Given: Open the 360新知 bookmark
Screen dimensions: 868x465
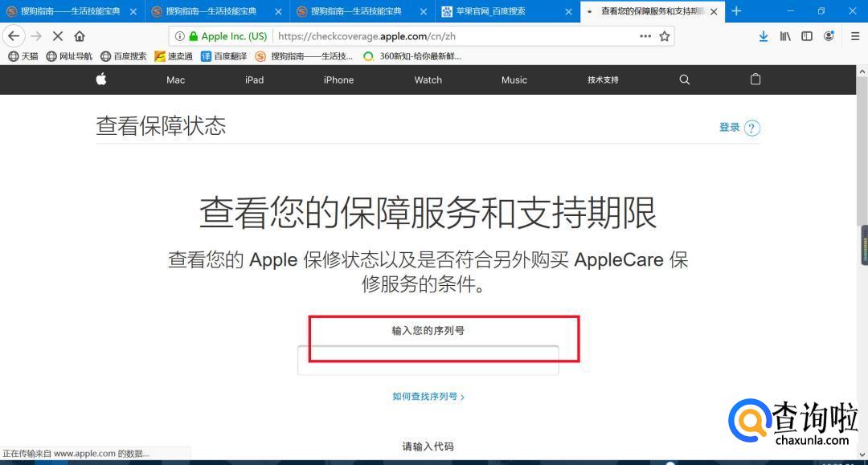Looking at the screenshot, I should (411, 56).
